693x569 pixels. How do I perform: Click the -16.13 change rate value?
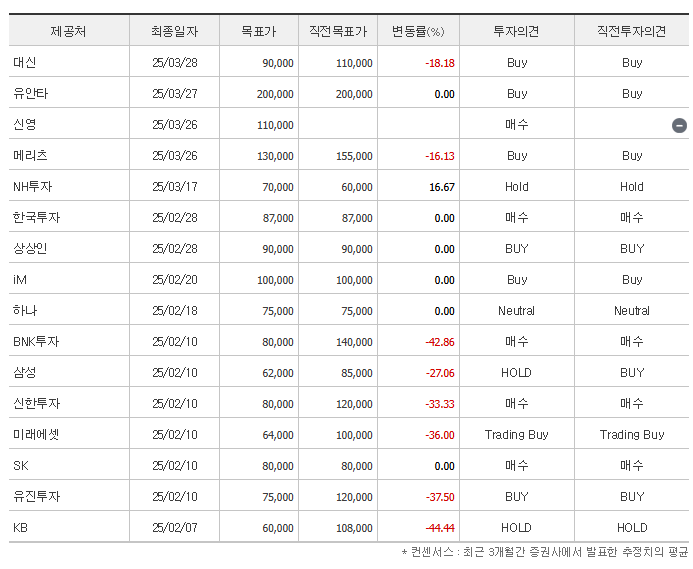pyautogui.click(x=440, y=156)
